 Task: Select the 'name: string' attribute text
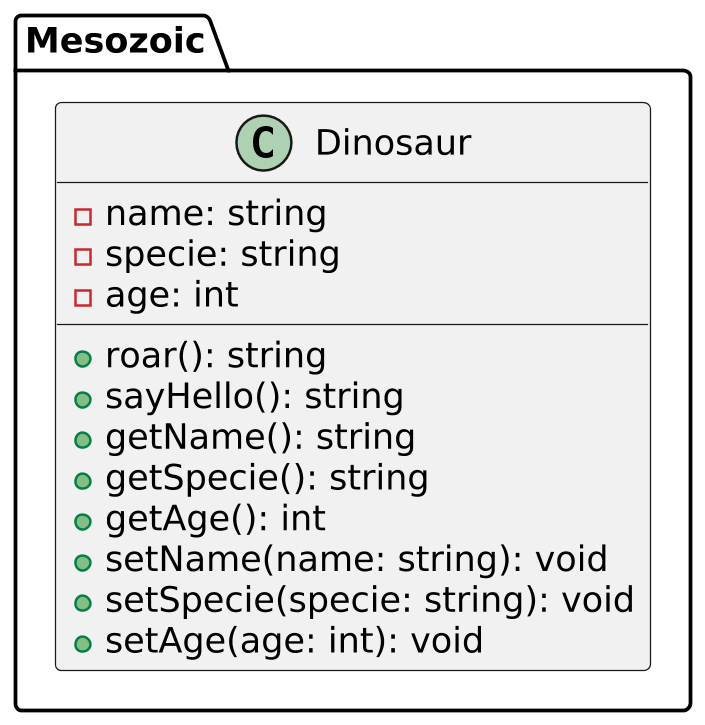pyautogui.click(x=215, y=214)
